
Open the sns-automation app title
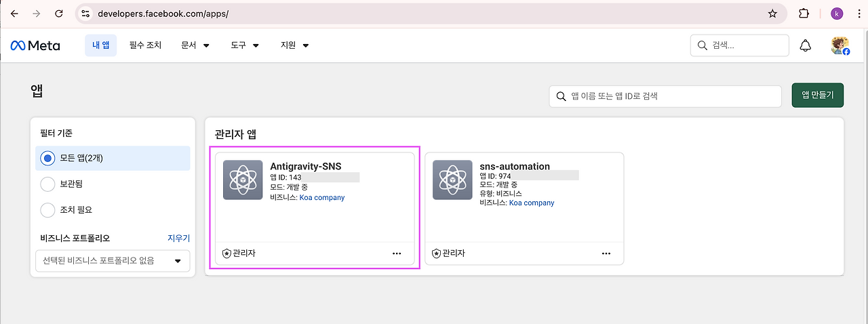[515, 166]
